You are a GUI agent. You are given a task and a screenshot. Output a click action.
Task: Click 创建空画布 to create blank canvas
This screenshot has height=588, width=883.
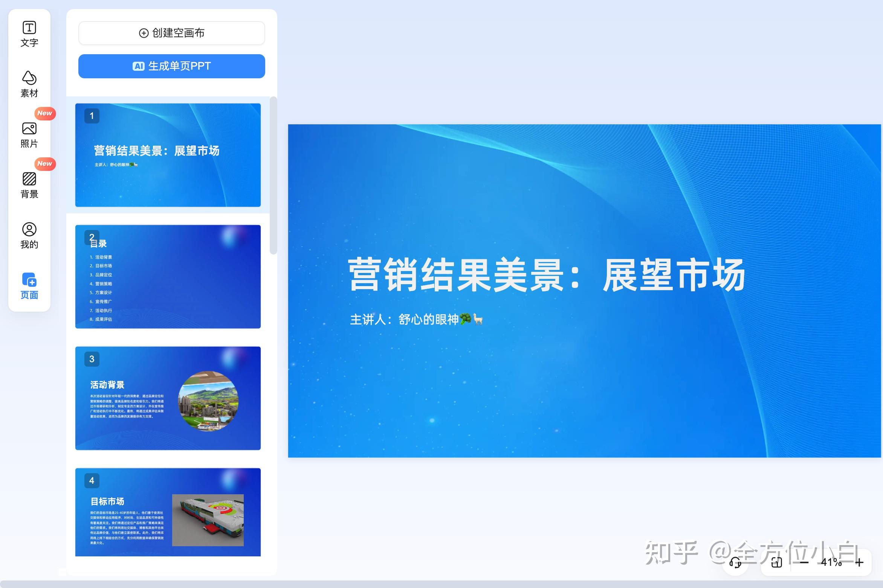[172, 33]
